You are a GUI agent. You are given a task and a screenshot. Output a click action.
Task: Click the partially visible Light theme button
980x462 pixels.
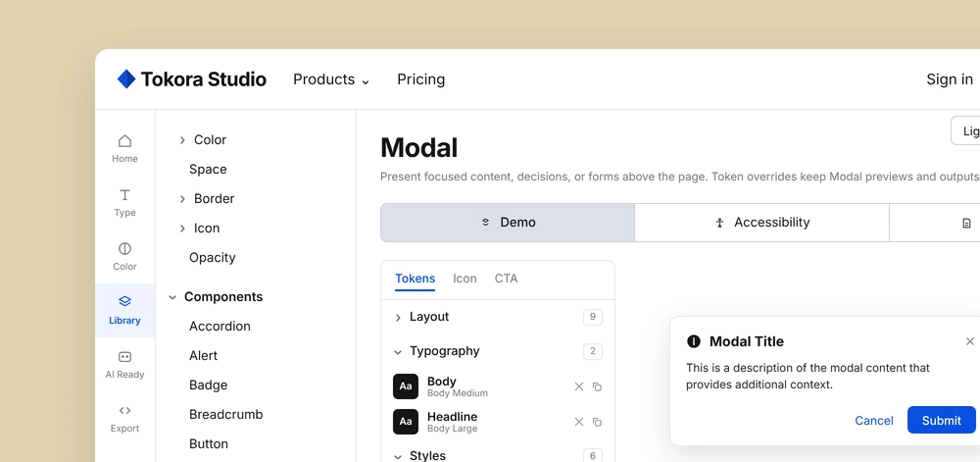[965, 130]
